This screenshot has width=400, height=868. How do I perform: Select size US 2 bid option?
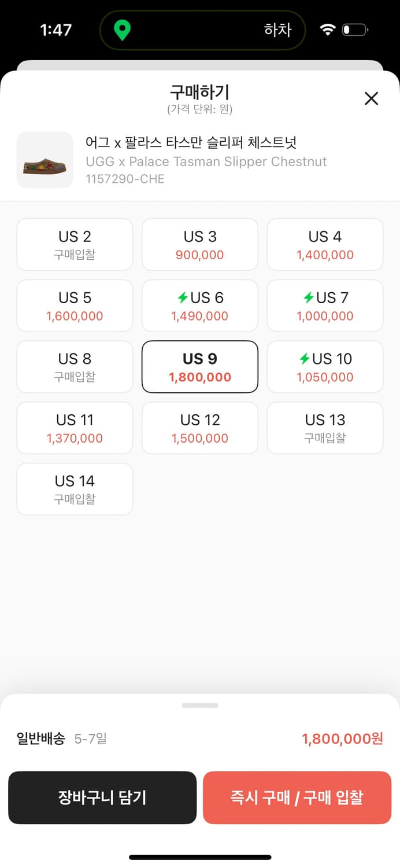point(75,244)
